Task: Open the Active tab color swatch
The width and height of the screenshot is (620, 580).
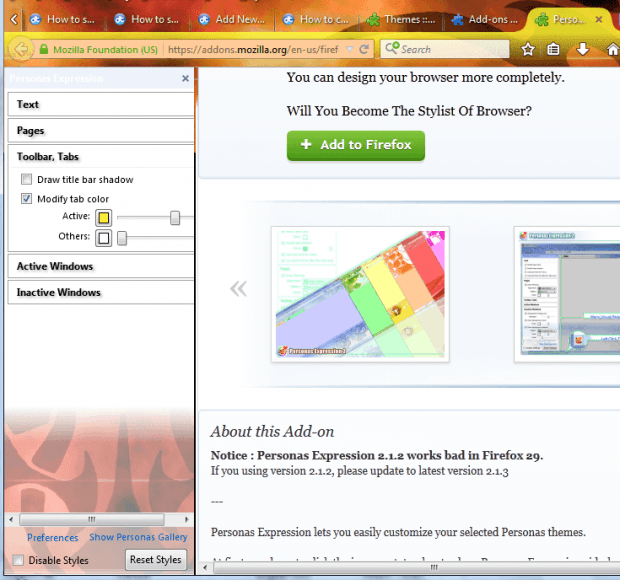Action: (x=104, y=217)
